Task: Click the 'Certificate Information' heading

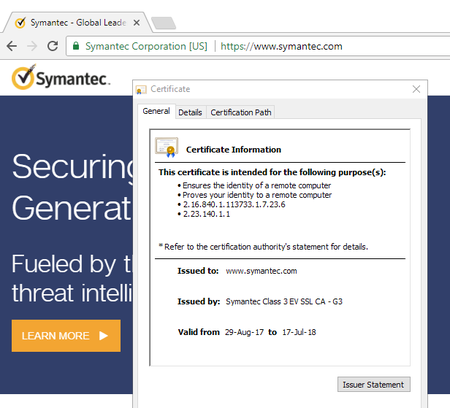Action: click(x=233, y=150)
